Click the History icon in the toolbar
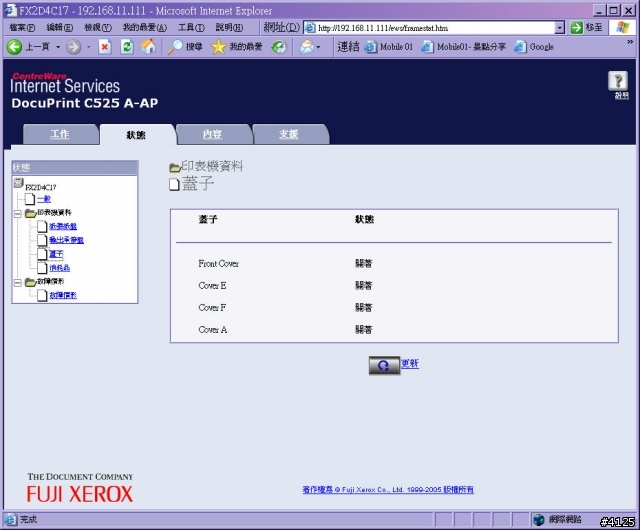640x530 pixels. (x=279, y=47)
